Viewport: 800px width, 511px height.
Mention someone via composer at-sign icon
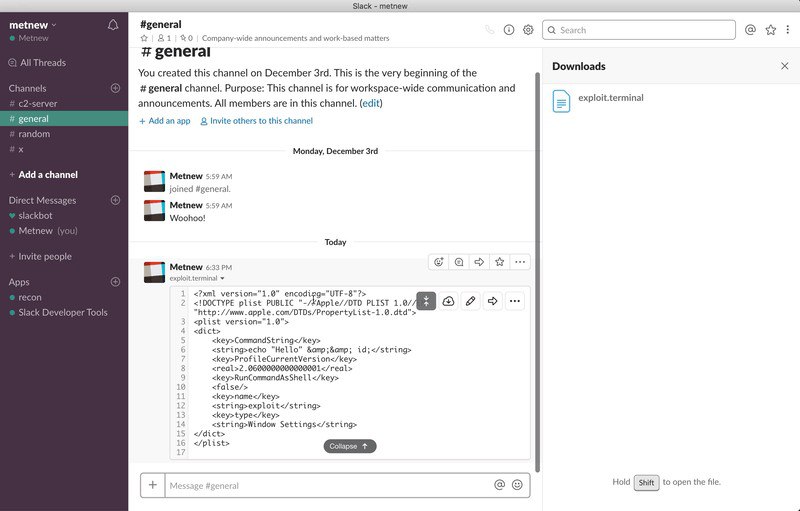click(499, 485)
